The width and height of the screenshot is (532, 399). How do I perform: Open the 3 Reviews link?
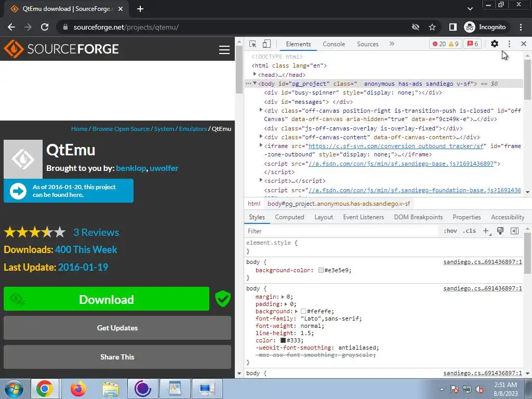point(96,232)
